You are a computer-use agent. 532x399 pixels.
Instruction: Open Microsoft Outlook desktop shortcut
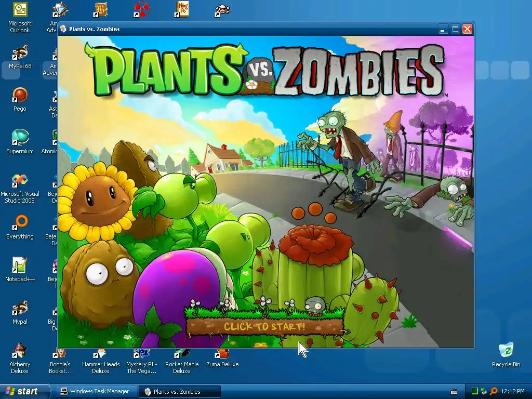tap(20, 18)
